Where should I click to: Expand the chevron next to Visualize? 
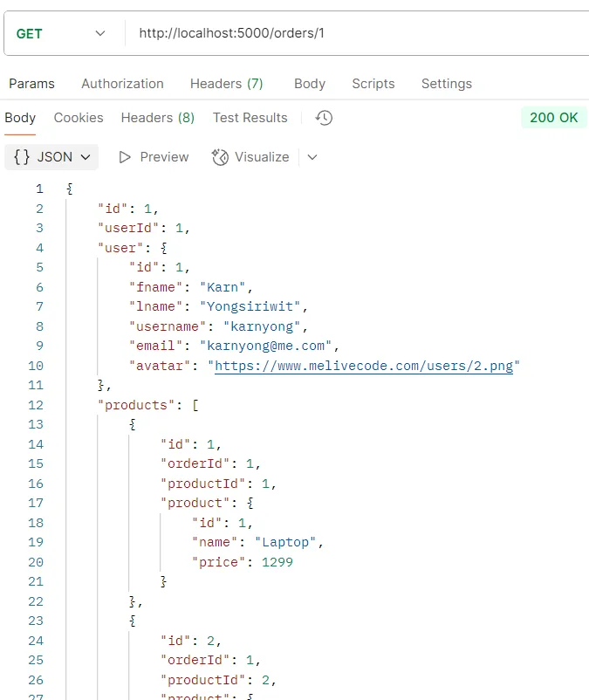click(x=312, y=157)
